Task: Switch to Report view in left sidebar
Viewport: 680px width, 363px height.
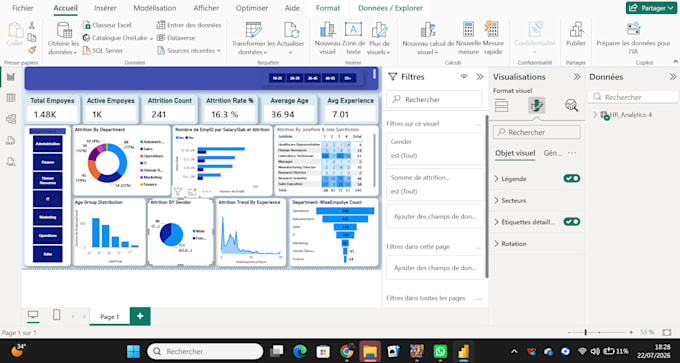Action: pyautogui.click(x=11, y=77)
